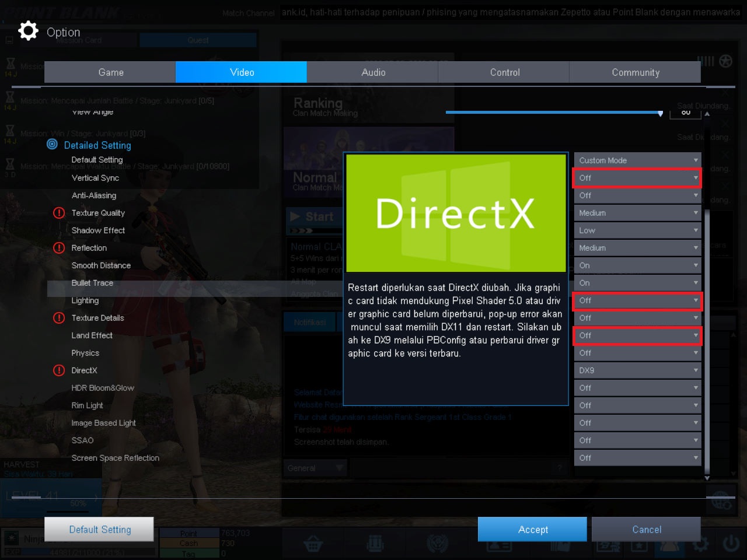Click the warning icon beside Texture Details
The height and width of the screenshot is (560, 747).
(x=59, y=318)
